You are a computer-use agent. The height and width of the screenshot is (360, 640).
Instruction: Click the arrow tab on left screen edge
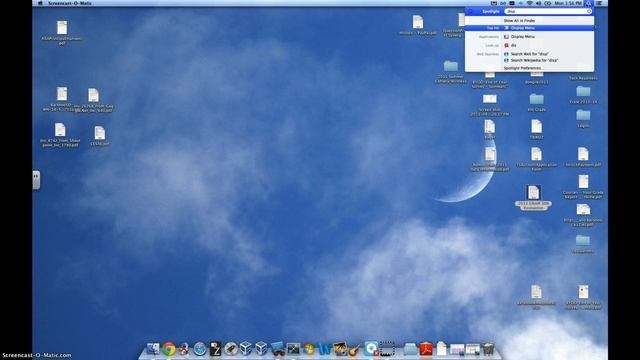(x=36, y=180)
